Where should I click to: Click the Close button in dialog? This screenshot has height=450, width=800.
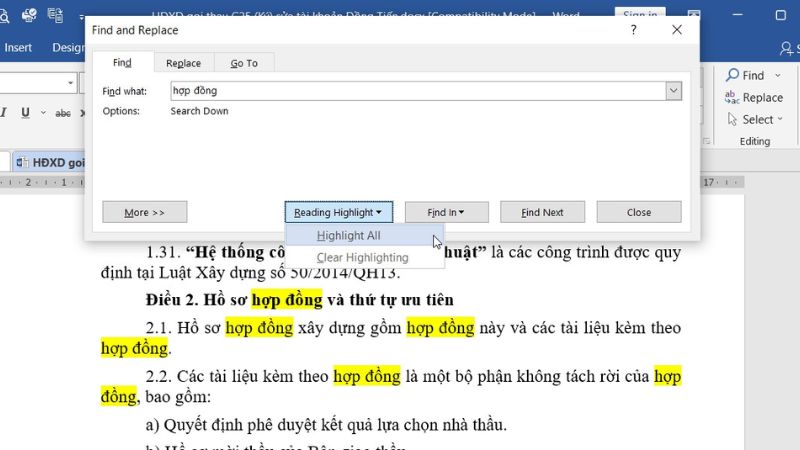[x=639, y=212]
